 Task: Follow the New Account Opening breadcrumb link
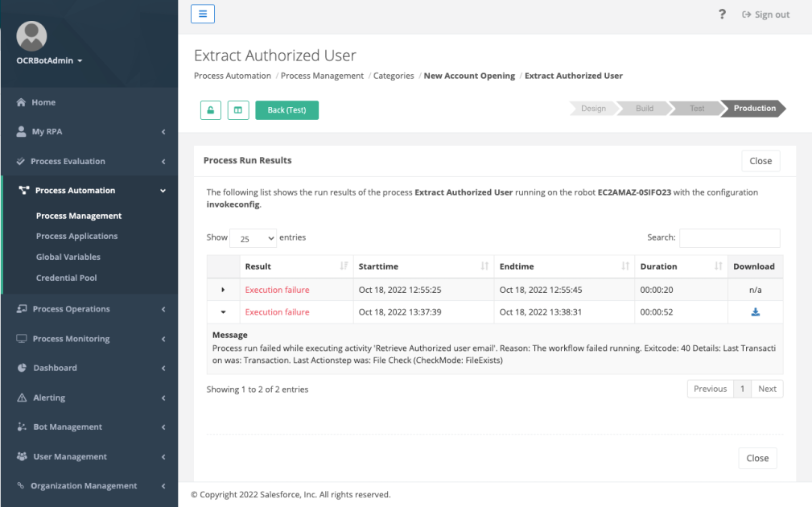(469, 75)
